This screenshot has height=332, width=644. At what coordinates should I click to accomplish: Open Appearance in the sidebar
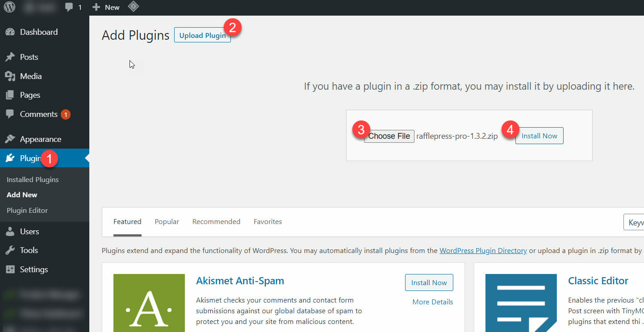[40, 139]
